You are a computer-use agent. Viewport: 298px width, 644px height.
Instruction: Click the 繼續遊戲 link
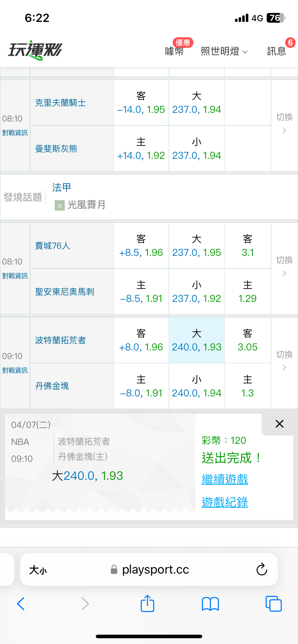pyautogui.click(x=225, y=479)
